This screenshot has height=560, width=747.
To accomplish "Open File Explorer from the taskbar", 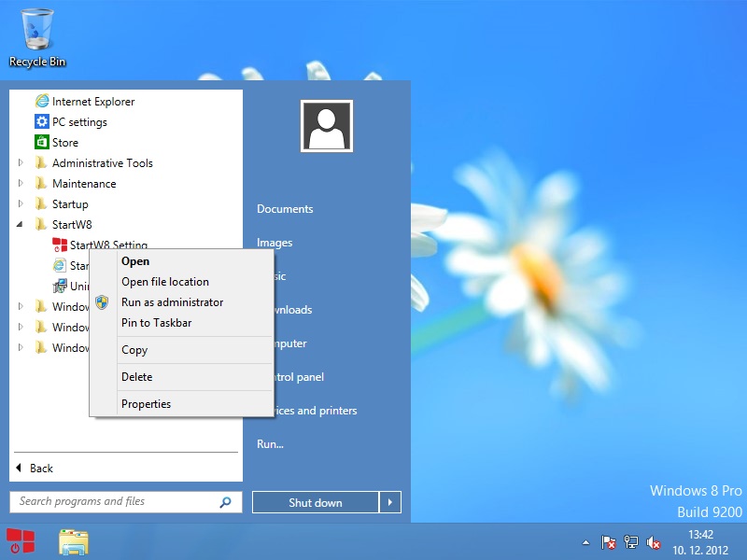I will tap(74, 541).
